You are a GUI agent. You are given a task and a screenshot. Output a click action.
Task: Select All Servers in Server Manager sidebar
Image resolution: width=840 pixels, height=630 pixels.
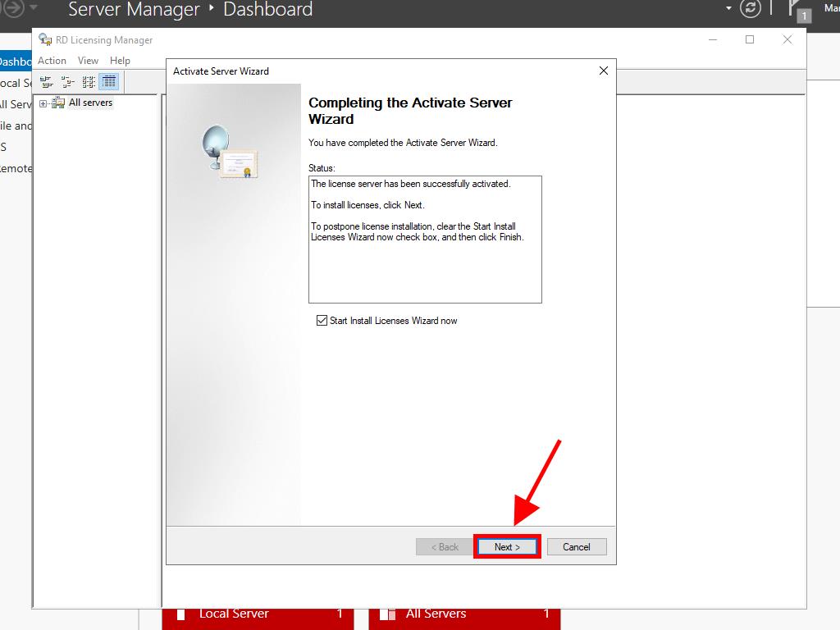(16, 104)
